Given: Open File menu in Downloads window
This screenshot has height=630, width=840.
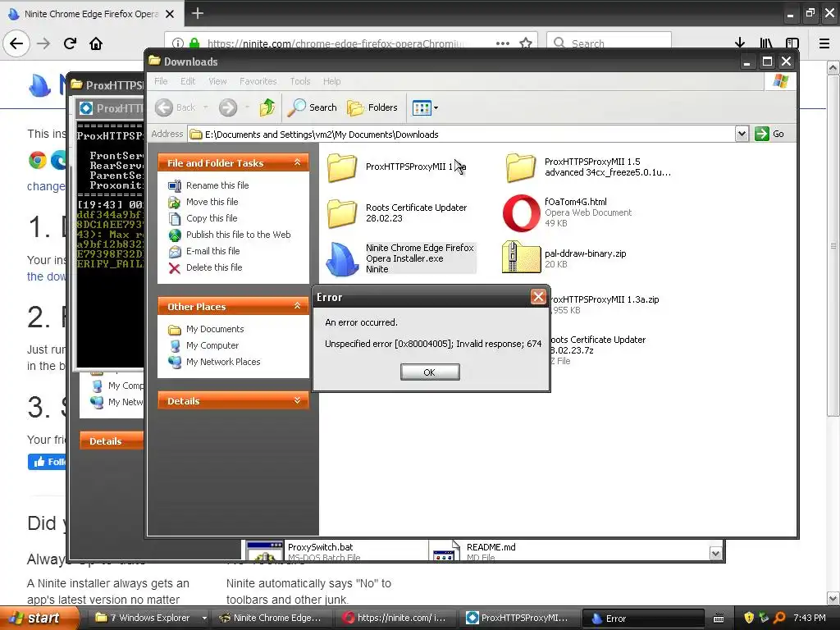Looking at the screenshot, I should click(161, 81).
